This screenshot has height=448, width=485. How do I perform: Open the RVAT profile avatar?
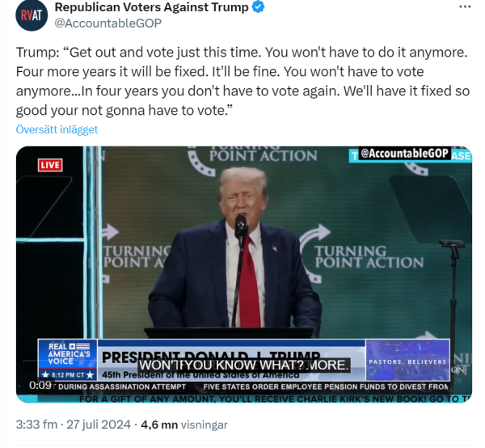click(32, 15)
